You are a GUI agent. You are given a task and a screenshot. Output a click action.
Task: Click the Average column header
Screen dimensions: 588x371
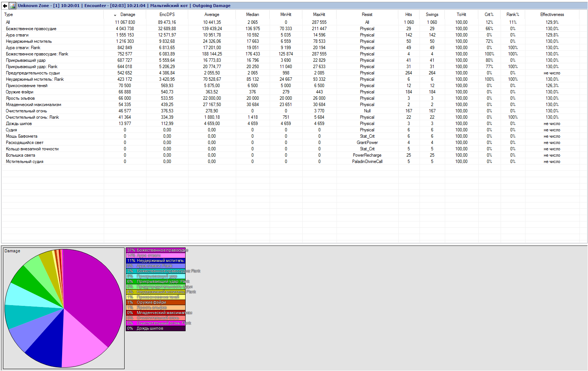(212, 15)
